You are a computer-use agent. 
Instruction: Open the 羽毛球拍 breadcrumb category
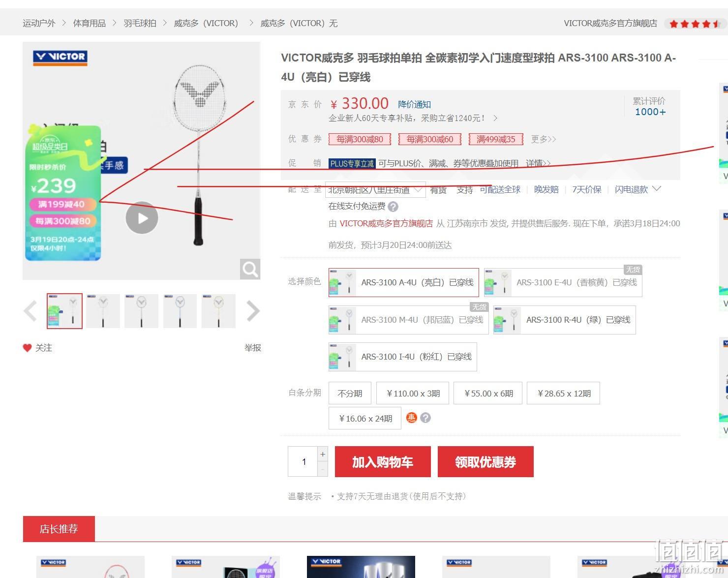[140, 23]
